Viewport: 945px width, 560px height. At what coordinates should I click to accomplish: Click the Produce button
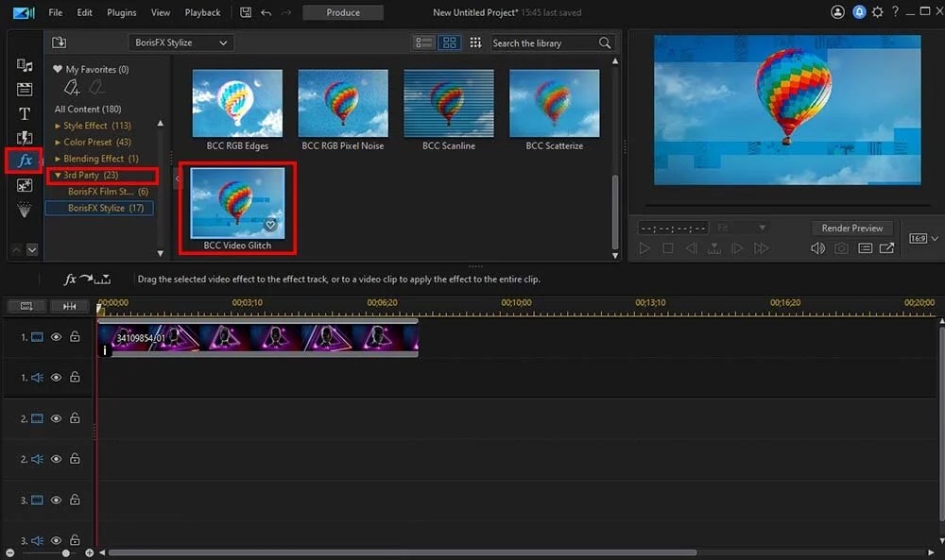[x=343, y=12]
